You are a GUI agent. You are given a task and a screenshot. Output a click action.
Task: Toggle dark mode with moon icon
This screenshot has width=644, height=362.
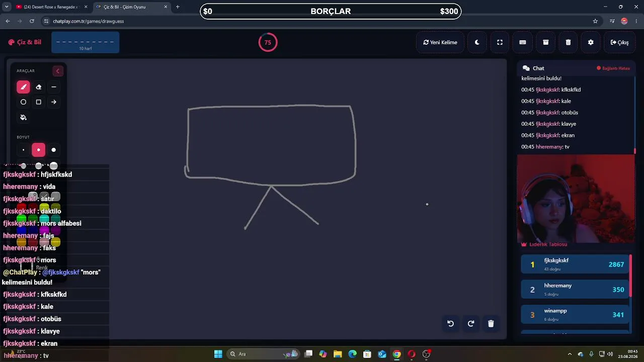(x=477, y=42)
